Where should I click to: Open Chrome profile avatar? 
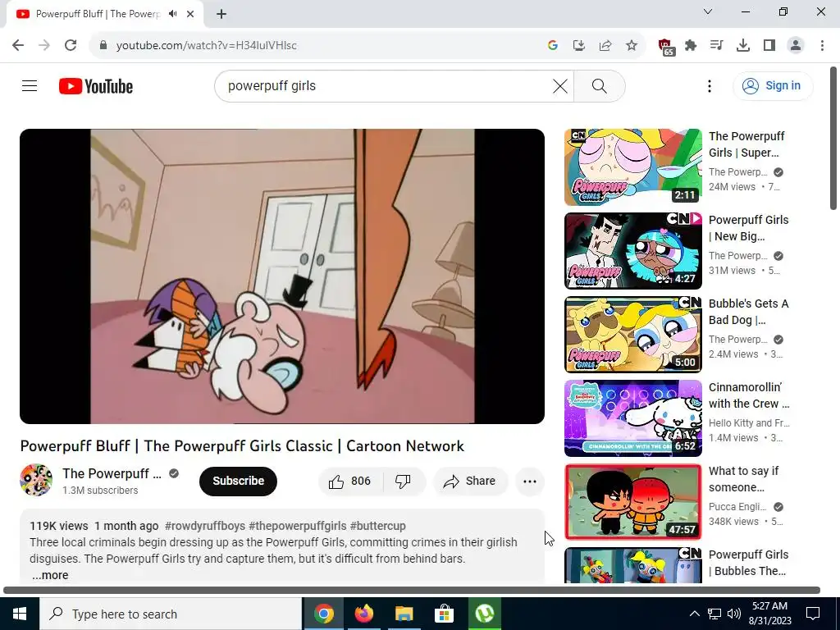(796, 45)
